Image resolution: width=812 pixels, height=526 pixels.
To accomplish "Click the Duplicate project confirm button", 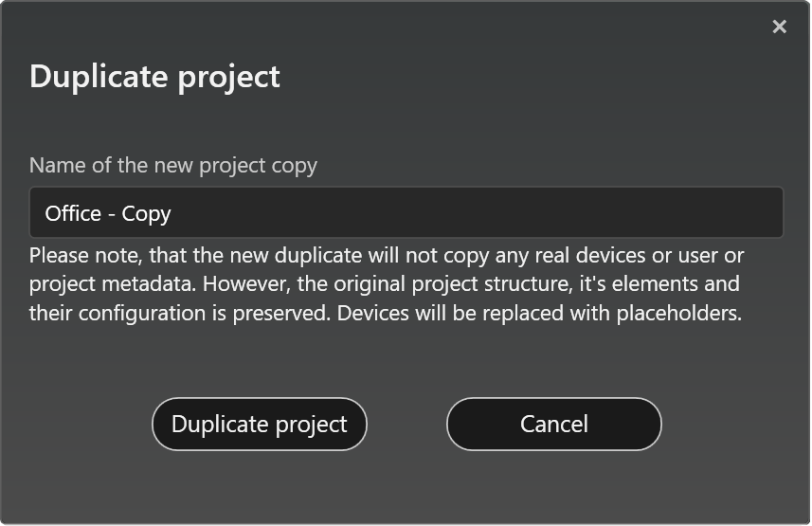I will point(259,424).
